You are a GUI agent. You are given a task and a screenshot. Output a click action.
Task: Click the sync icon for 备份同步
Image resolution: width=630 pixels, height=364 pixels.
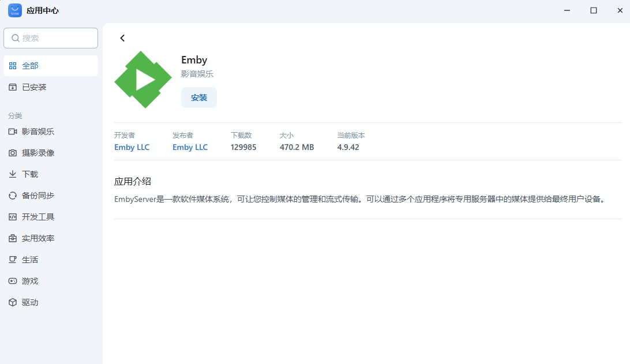[x=13, y=196]
